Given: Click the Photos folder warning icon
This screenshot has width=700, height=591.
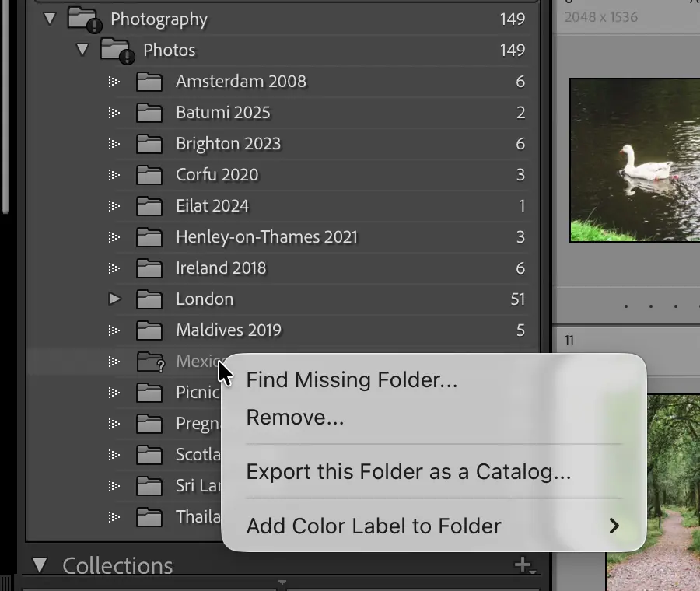Looking at the screenshot, I should click(x=128, y=57).
